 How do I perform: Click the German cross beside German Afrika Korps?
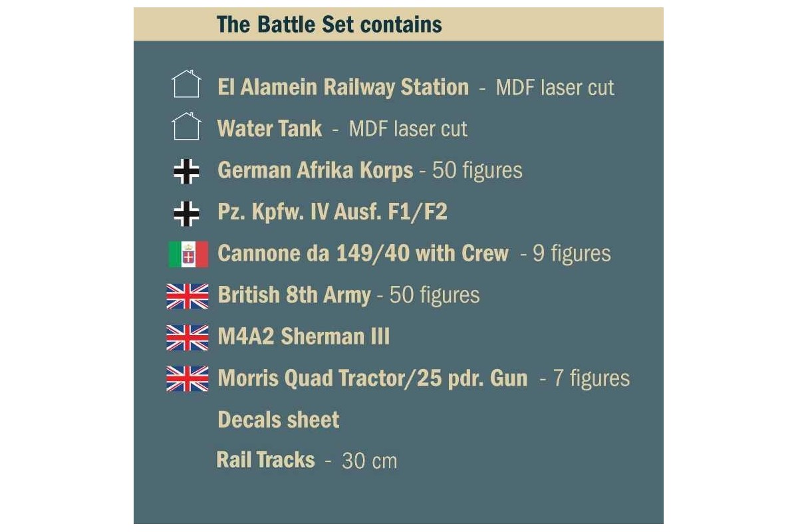pyautogui.click(x=186, y=172)
